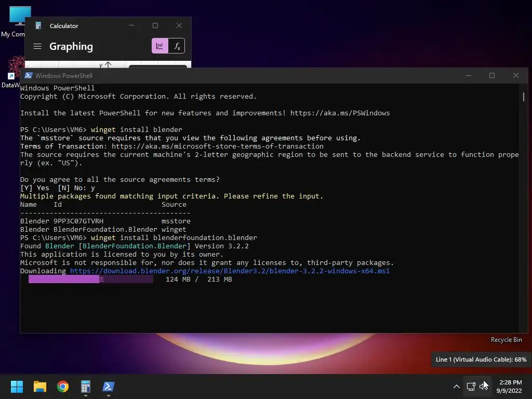Screen dimensions: 532x399
Task: Click the Graphing mode heading in Calculator
Action: [x=71, y=46]
